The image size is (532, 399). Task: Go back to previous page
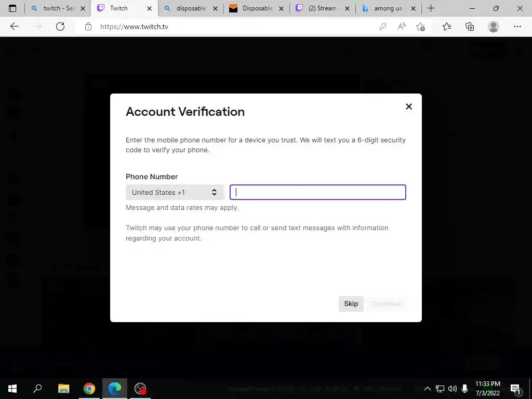pyautogui.click(x=14, y=26)
